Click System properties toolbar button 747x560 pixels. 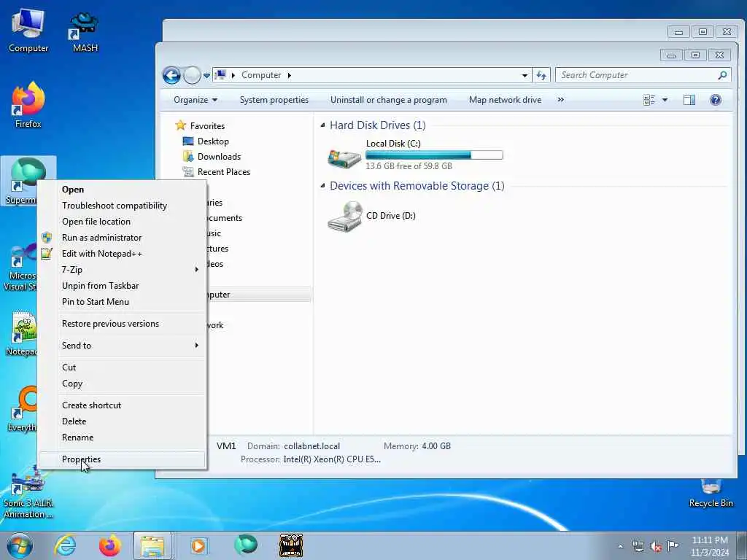(274, 100)
